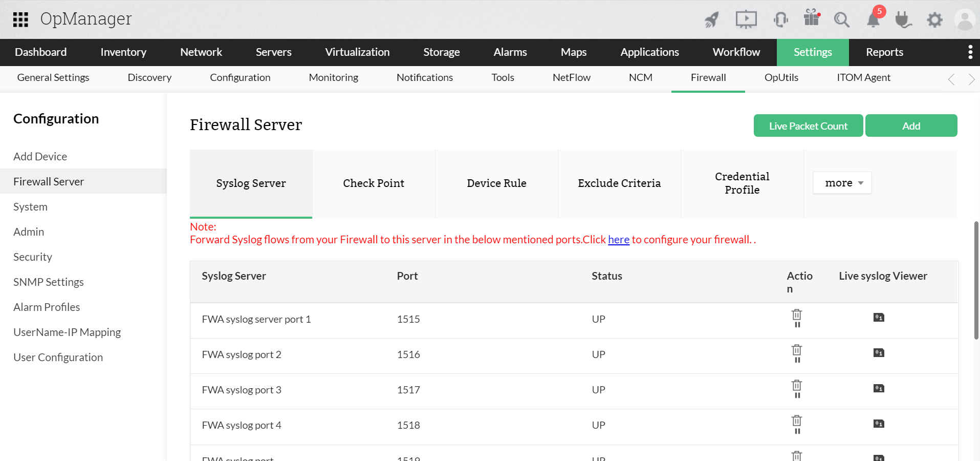Screen dimensions: 980x461
Task: Open the Workflow tab
Action: (x=736, y=52)
